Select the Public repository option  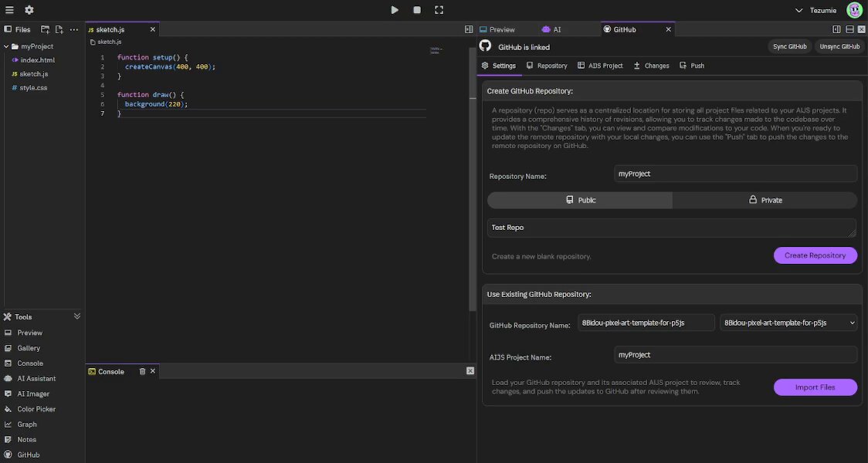580,200
